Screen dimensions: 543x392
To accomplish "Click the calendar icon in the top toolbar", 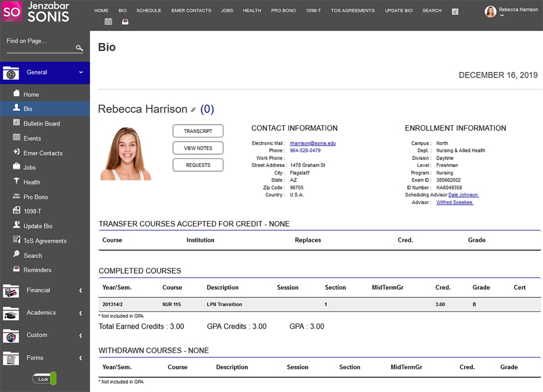I will tap(108, 22).
